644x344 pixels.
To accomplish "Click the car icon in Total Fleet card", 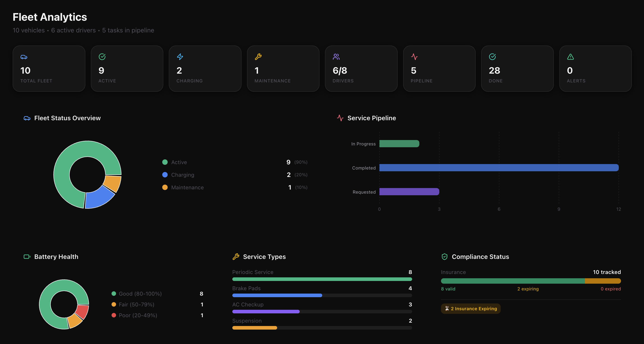I will tap(24, 57).
